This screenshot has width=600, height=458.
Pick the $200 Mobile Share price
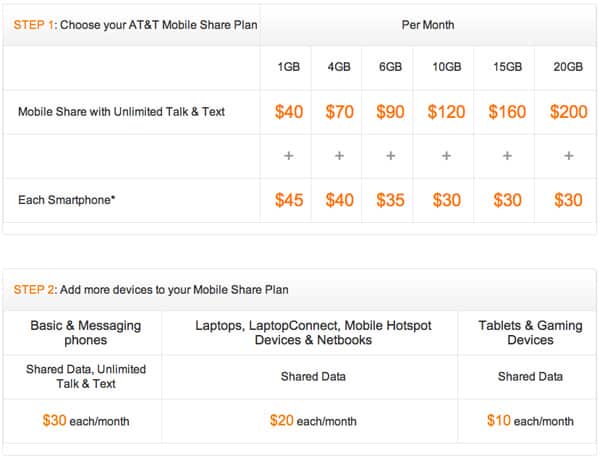[568, 112]
